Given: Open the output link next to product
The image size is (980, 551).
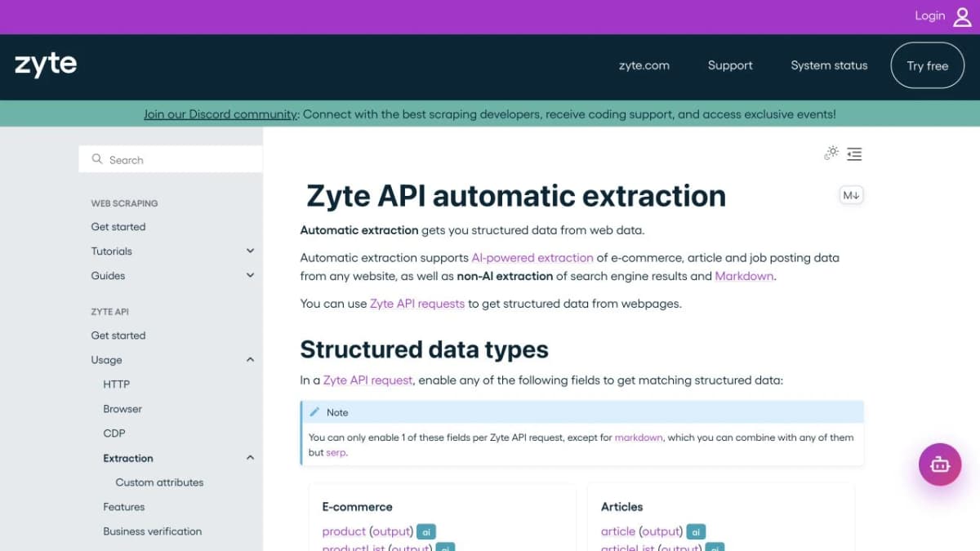Looking at the screenshot, I should [x=391, y=531].
